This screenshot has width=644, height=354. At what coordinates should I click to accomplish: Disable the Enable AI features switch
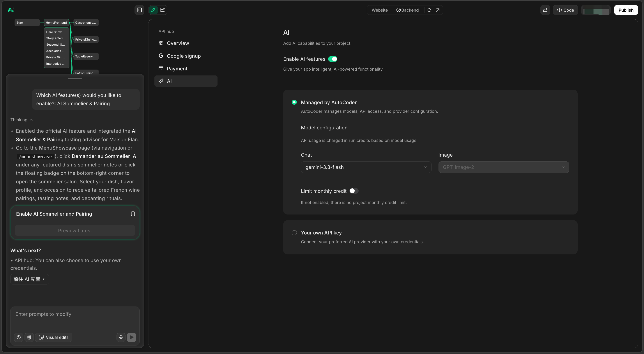[x=333, y=59]
